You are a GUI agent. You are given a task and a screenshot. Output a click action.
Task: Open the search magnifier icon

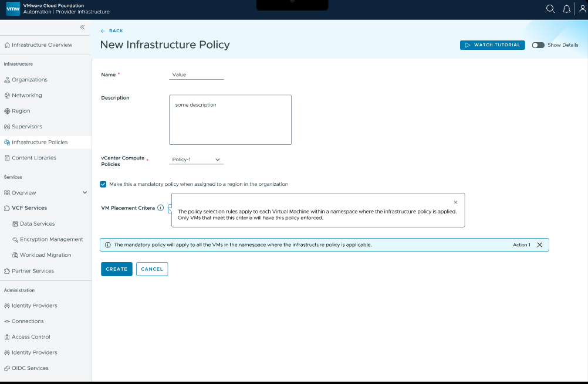(x=550, y=9)
